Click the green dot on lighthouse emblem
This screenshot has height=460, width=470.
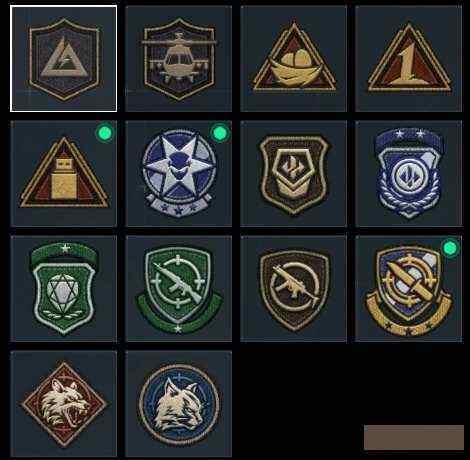coord(105,133)
